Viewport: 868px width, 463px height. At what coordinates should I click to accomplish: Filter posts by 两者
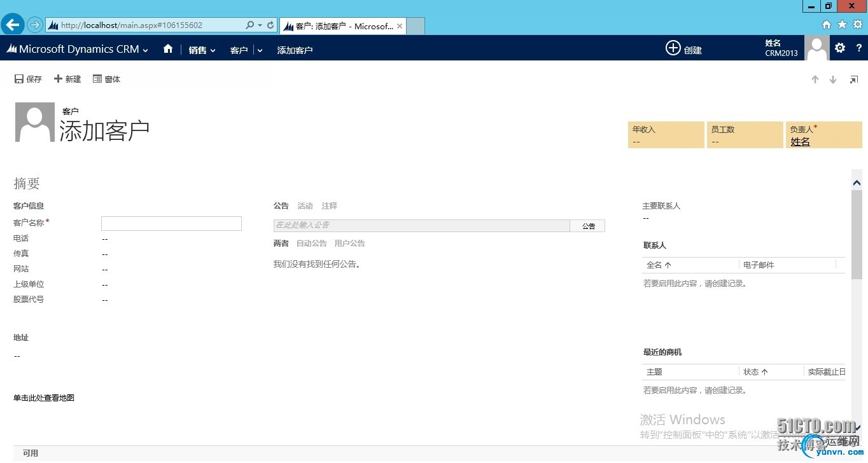tap(281, 244)
